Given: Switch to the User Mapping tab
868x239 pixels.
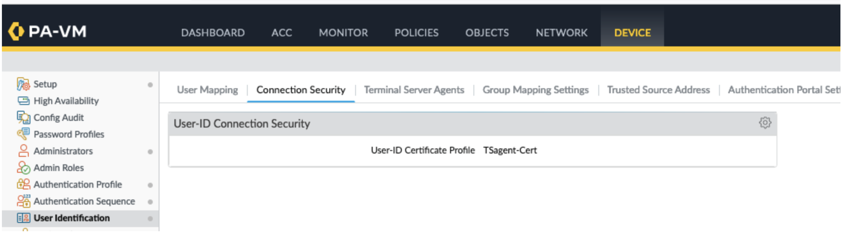Looking at the screenshot, I should pyautogui.click(x=207, y=90).
